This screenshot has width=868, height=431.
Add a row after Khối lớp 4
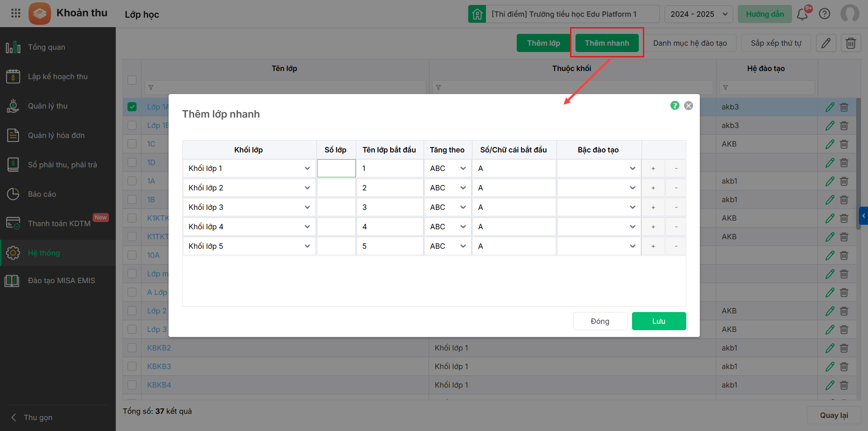[653, 227]
